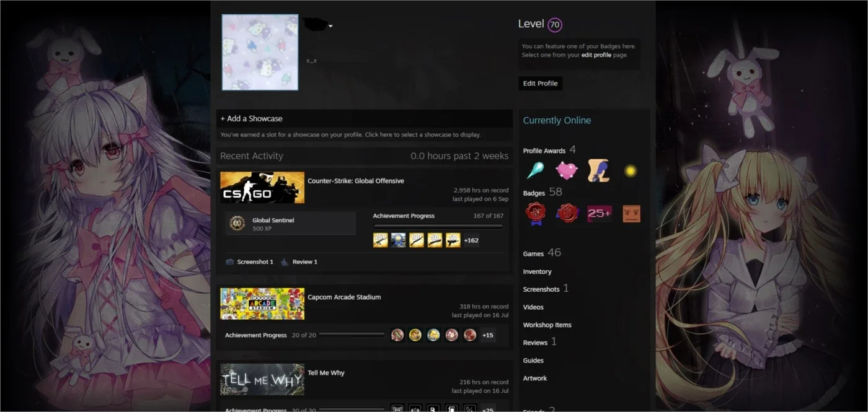Click the 318 hrs on record text
The width and height of the screenshot is (868, 412).
[484, 306]
